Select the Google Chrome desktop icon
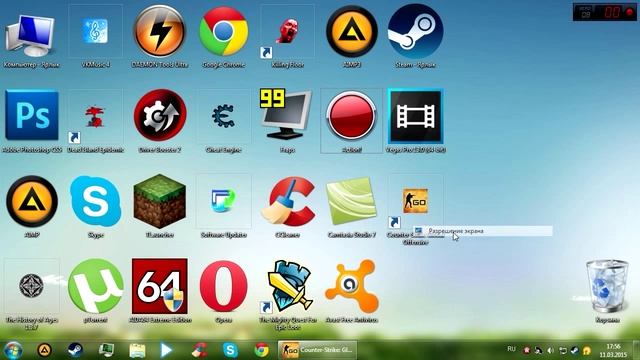The image size is (640, 360). tap(223, 36)
